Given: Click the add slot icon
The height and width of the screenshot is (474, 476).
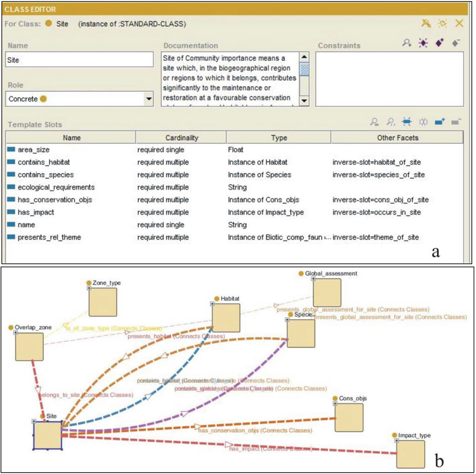Looking at the screenshot, I should tap(439, 122).
